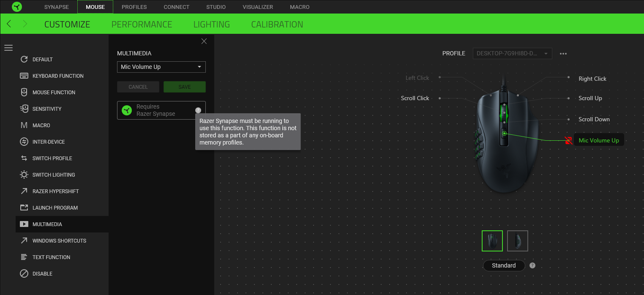Click the help icon beside Requires Razer Synapse
The height and width of the screenshot is (295, 644).
click(x=198, y=110)
